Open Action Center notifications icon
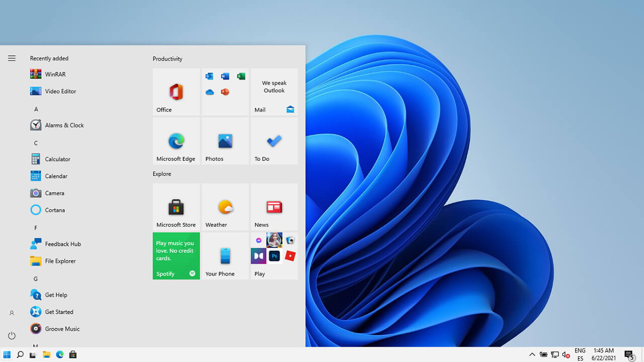The height and width of the screenshot is (362, 644). tap(629, 354)
